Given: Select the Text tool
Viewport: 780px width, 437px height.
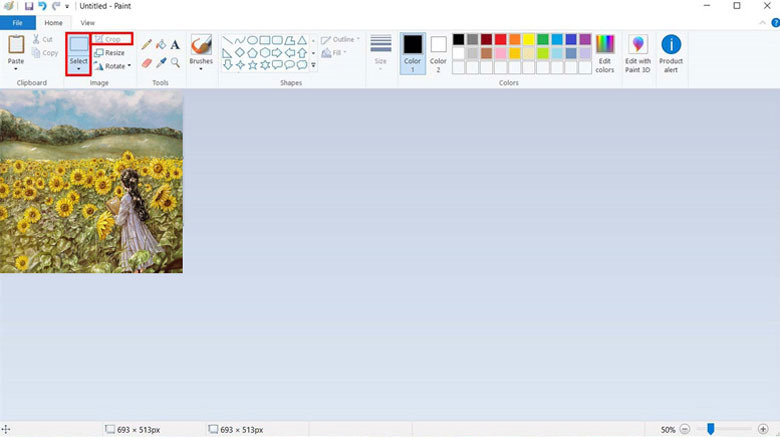Looking at the screenshot, I should click(x=175, y=45).
